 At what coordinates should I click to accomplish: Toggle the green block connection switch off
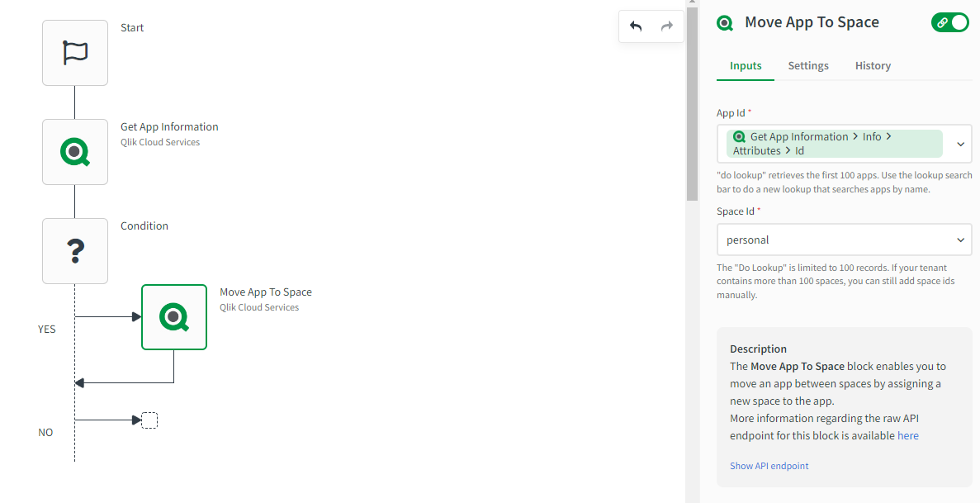(x=950, y=23)
